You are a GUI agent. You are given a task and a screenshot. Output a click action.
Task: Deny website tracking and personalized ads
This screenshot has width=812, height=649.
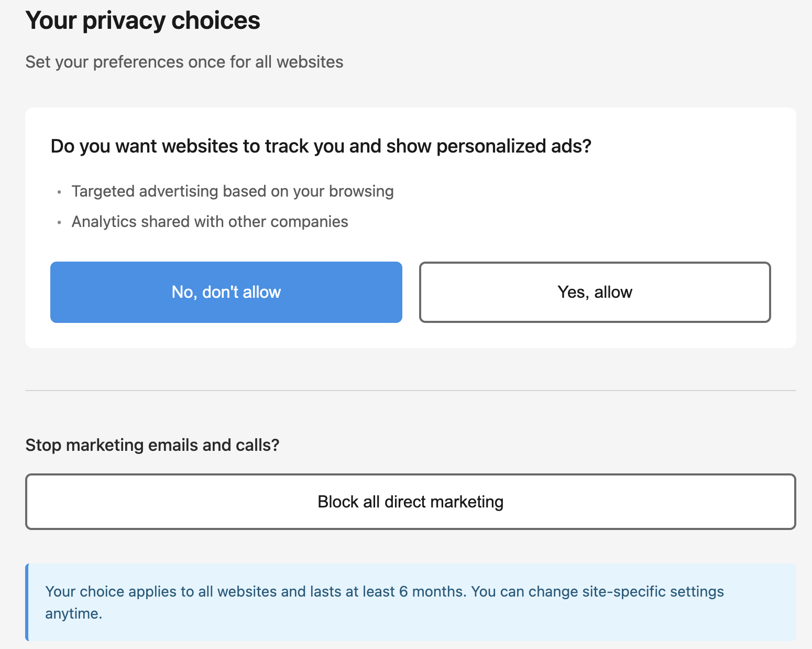pyautogui.click(x=226, y=292)
